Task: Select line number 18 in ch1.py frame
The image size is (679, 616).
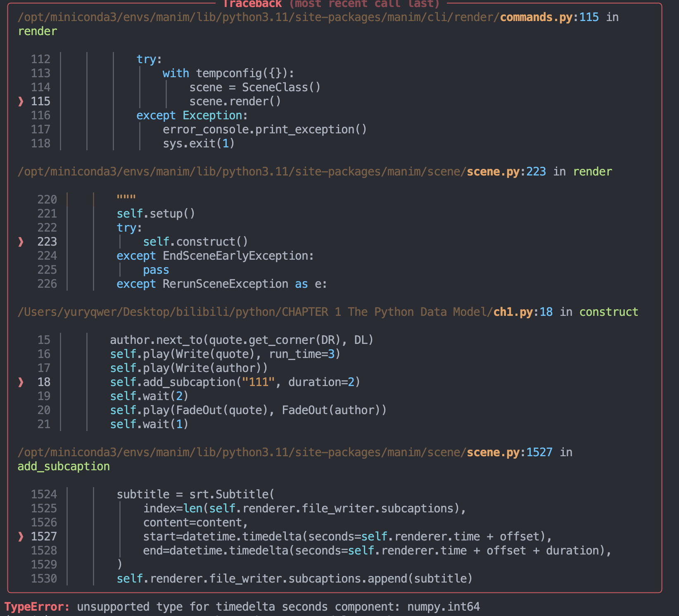Action: [x=43, y=382]
